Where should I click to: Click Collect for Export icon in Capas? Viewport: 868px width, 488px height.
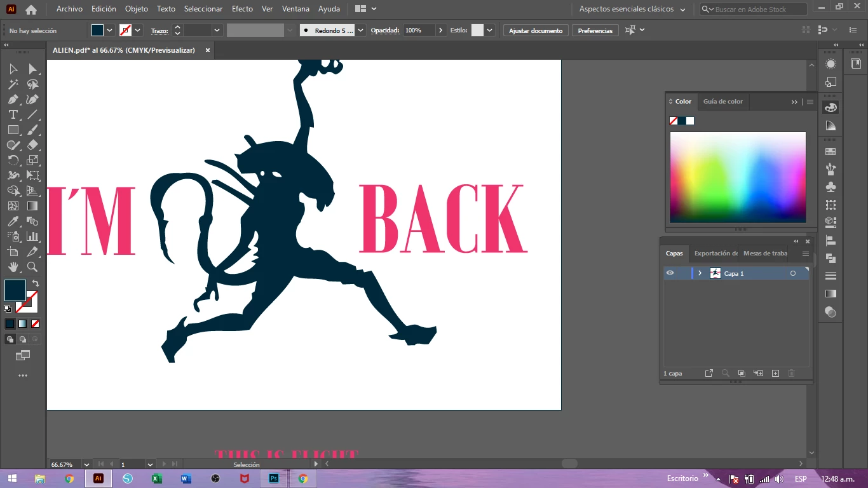pyautogui.click(x=709, y=374)
